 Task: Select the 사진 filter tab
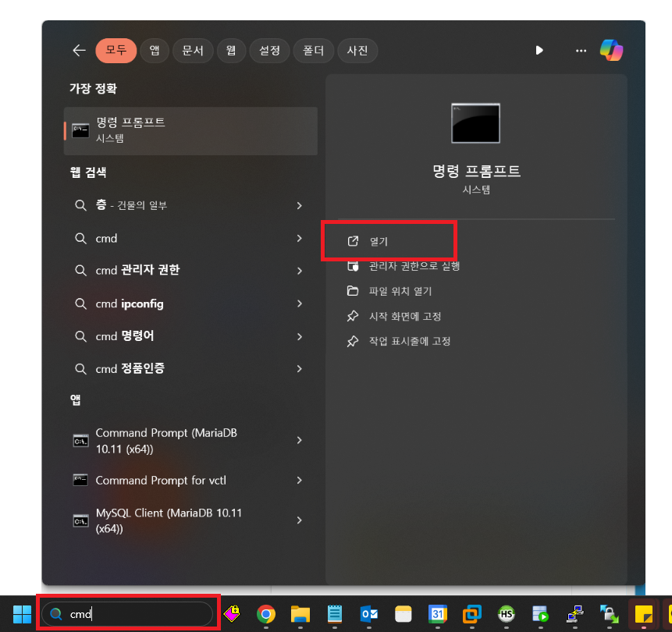[357, 51]
